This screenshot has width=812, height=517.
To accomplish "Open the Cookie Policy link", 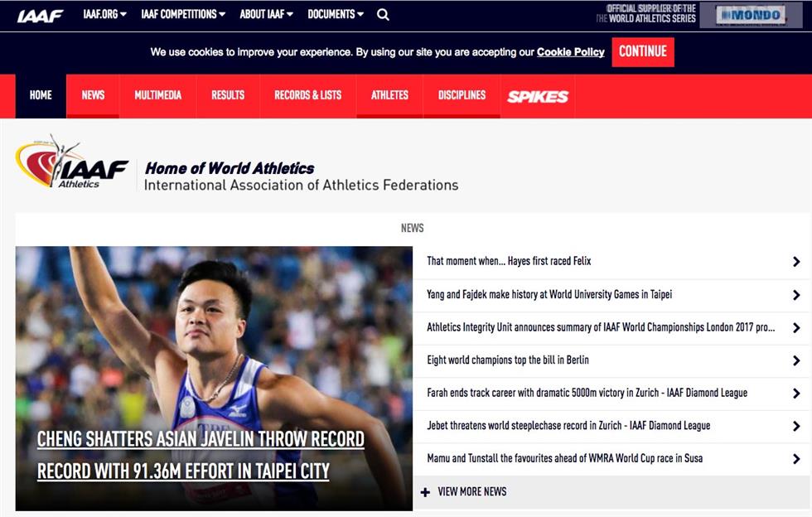I will click(x=570, y=52).
